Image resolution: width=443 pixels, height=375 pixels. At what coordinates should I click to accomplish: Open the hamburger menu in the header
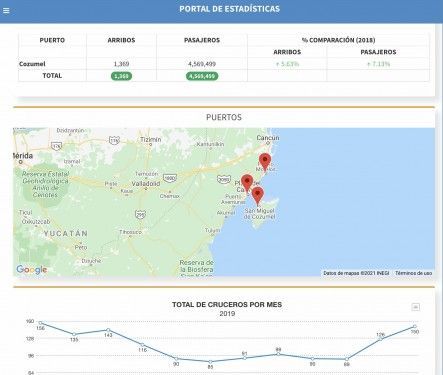(x=6, y=11)
